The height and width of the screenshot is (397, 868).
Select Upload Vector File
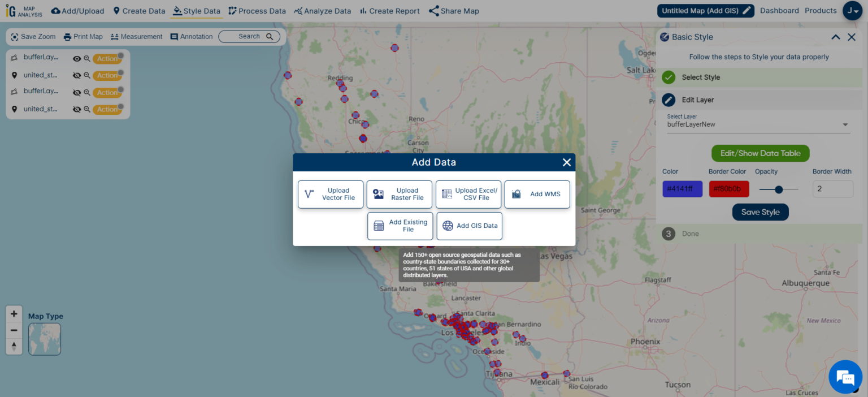click(331, 194)
